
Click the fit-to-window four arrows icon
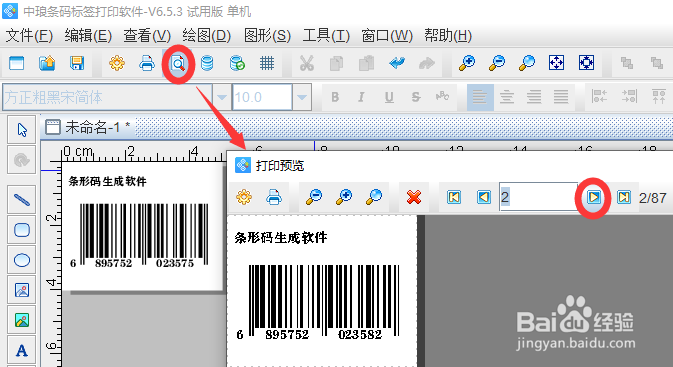click(556, 63)
